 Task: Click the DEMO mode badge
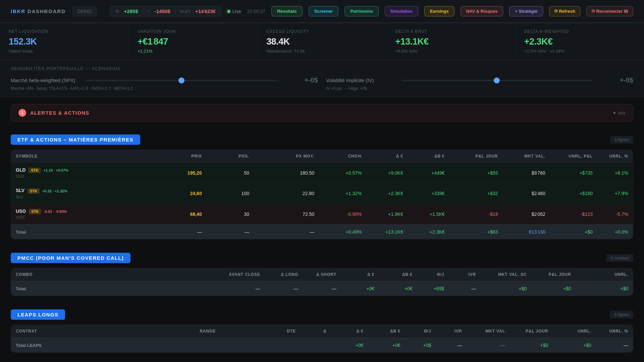click(x=84, y=11)
